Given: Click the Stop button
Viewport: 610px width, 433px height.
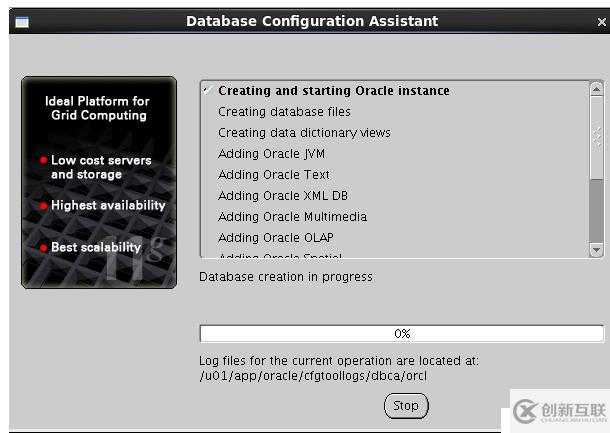Looking at the screenshot, I should point(406,406).
